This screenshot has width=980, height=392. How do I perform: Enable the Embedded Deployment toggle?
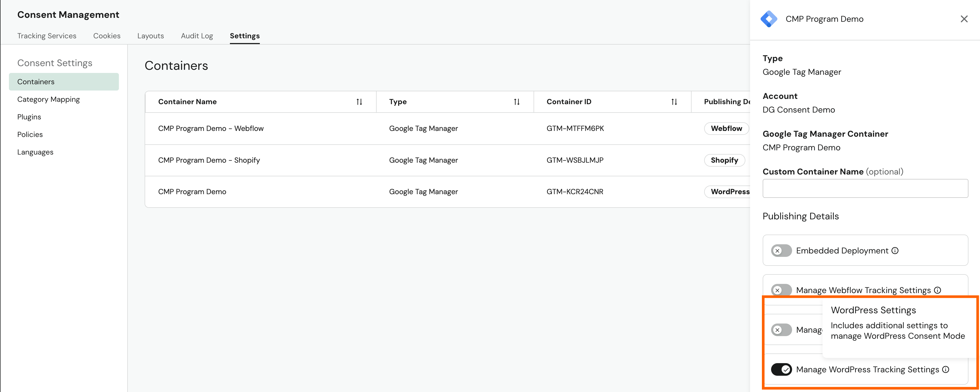781,250
